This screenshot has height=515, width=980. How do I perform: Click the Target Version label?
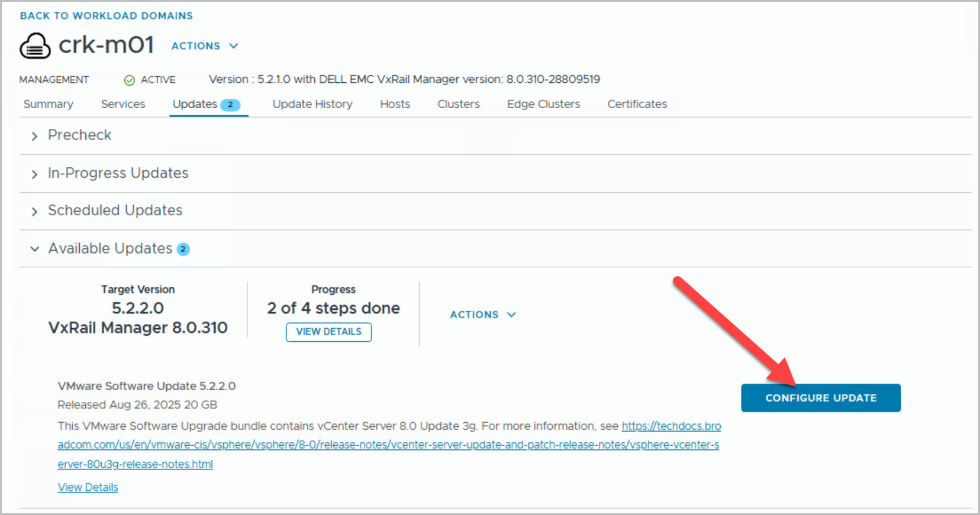point(138,289)
